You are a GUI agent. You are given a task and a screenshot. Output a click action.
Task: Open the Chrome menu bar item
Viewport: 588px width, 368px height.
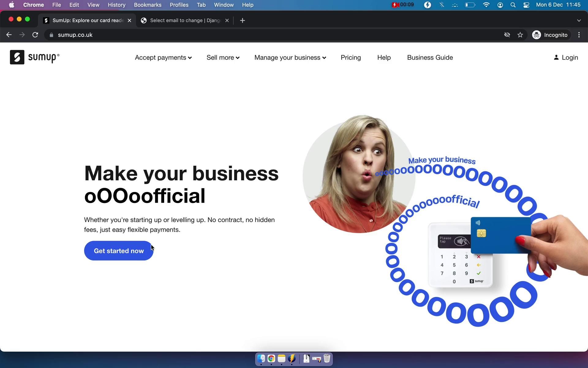(x=33, y=5)
